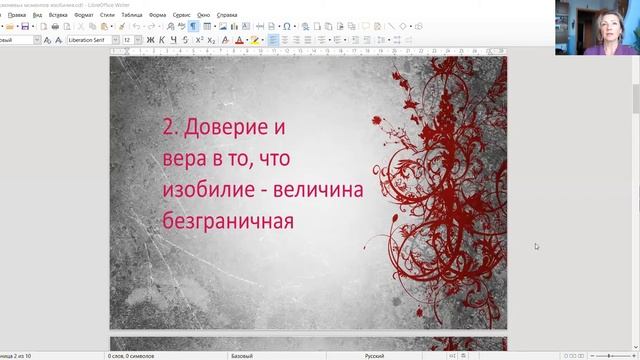
Task: Toggle Bold (Ж) formatting
Action: 151,40
